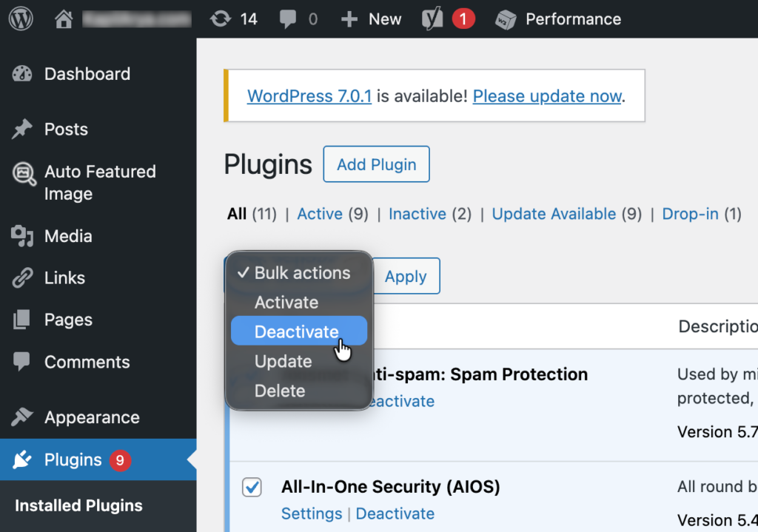Select Deactivate from bulk actions list
The height and width of the screenshot is (532, 758).
tap(299, 331)
